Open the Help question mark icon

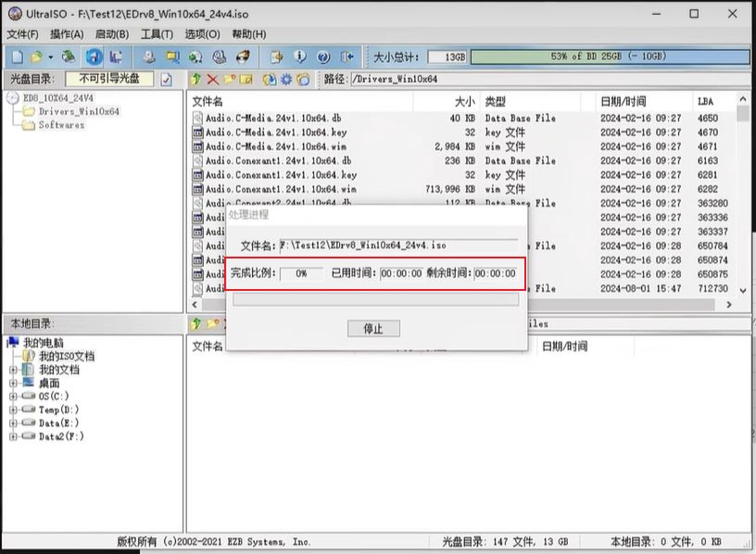323,57
